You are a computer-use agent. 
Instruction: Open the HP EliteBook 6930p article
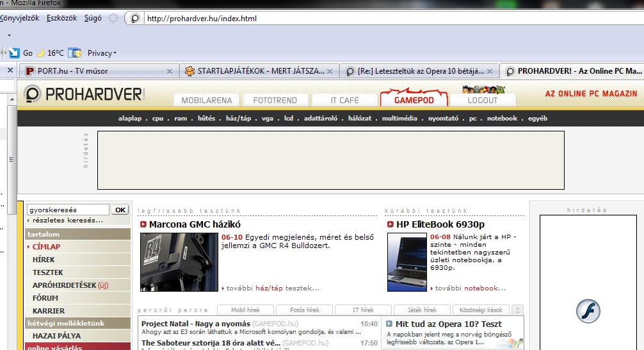pyautogui.click(x=440, y=224)
